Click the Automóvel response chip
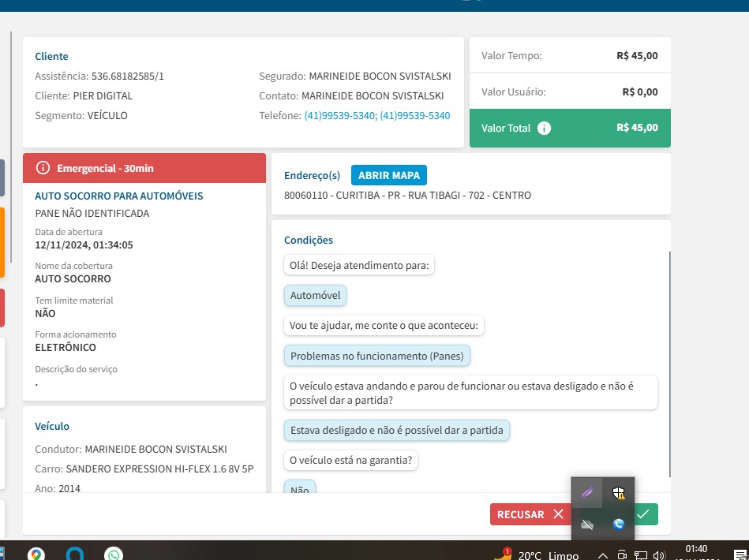Viewport: 749px width, 560px height. click(x=315, y=295)
